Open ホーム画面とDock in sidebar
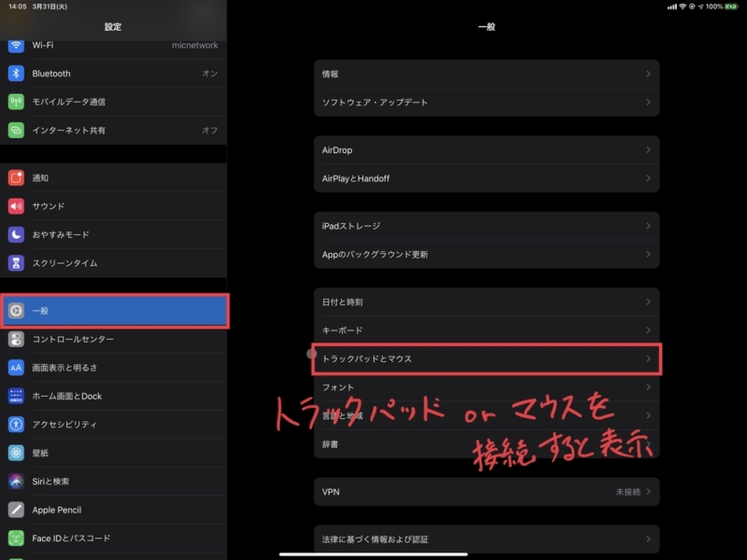Screen dimensions: 747x560 (113, 396)
